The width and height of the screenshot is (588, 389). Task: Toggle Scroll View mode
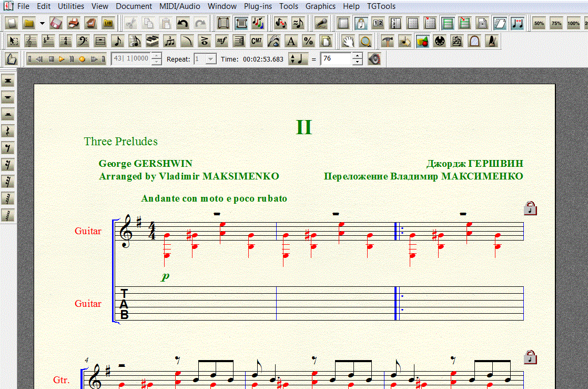pos(223,23)
